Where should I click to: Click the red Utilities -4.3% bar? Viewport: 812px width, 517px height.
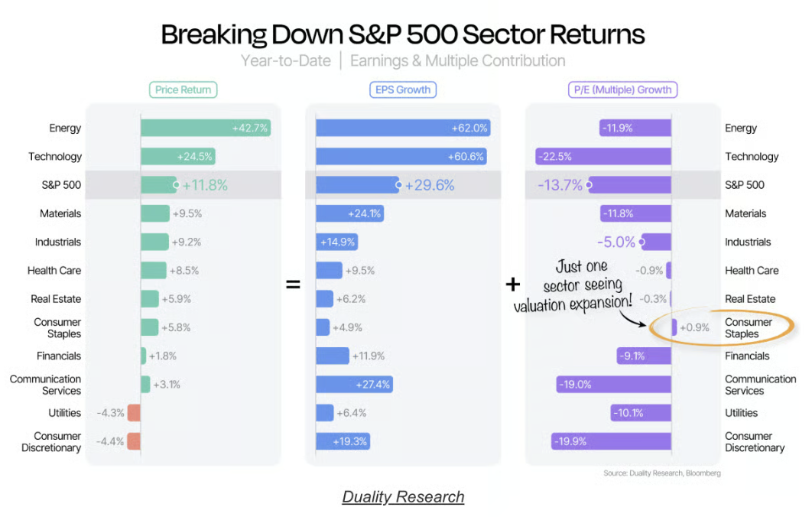[134, 413]
